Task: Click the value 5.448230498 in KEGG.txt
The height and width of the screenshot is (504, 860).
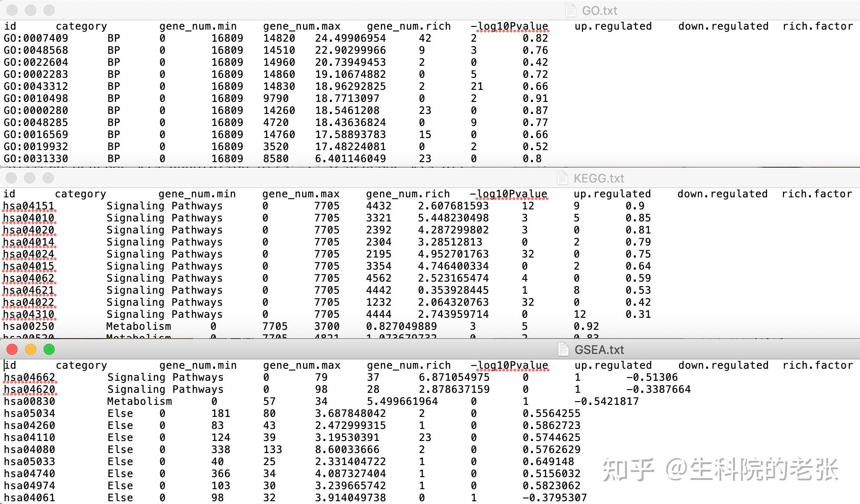Action: tap(453, 218)
